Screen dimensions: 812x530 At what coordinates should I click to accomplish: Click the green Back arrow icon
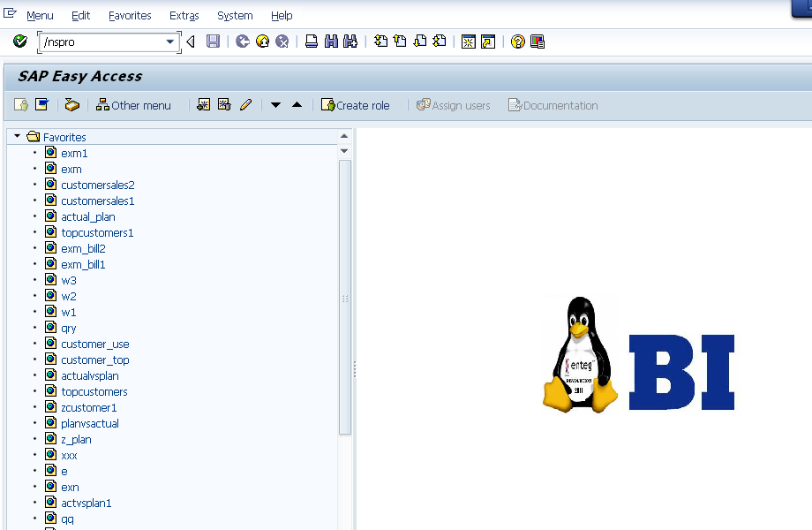pyautogui.click(x=243, y=42)
